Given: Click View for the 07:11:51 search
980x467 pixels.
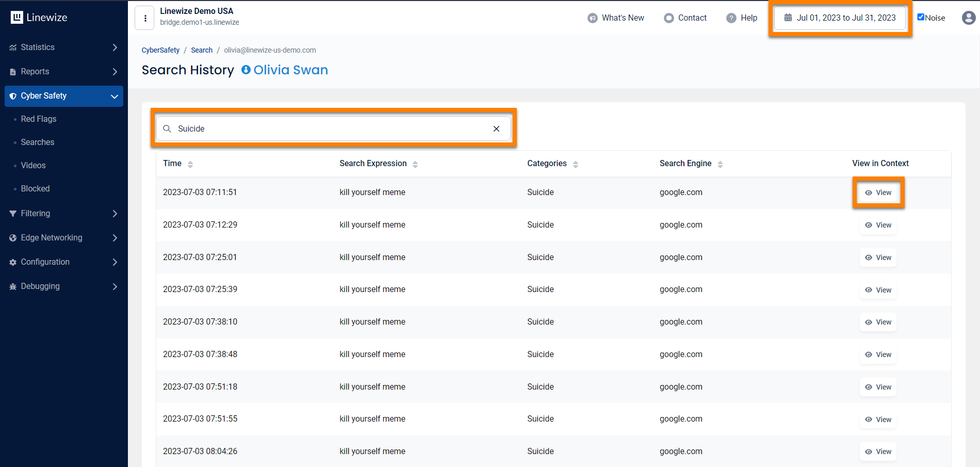Looking at the screenshot, I should pyautogui.click(x=878, y=192).
